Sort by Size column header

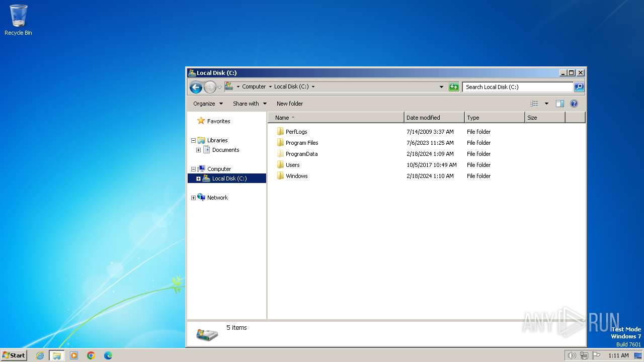click(x=545, y=118)
